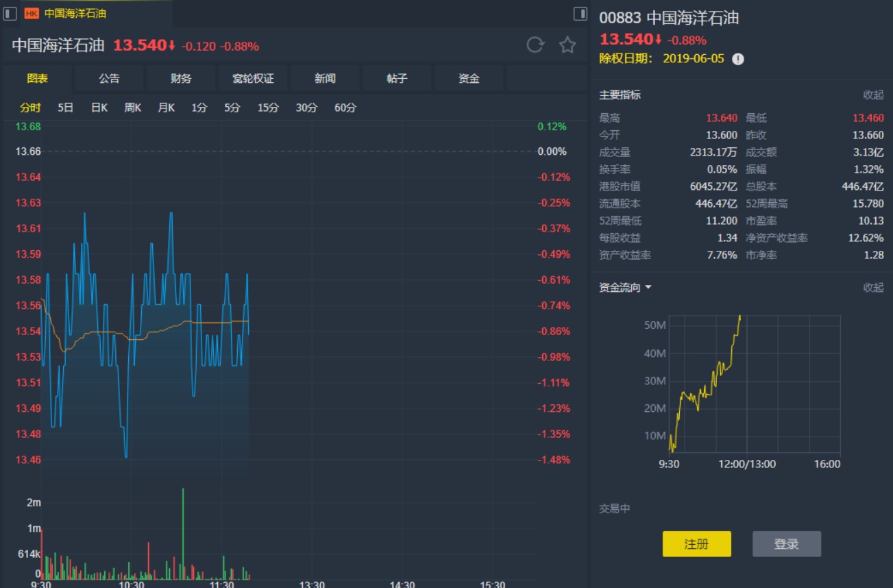Click the 13.66 price axis label
The height and width of the screenshot is (588, 893).
28,151
